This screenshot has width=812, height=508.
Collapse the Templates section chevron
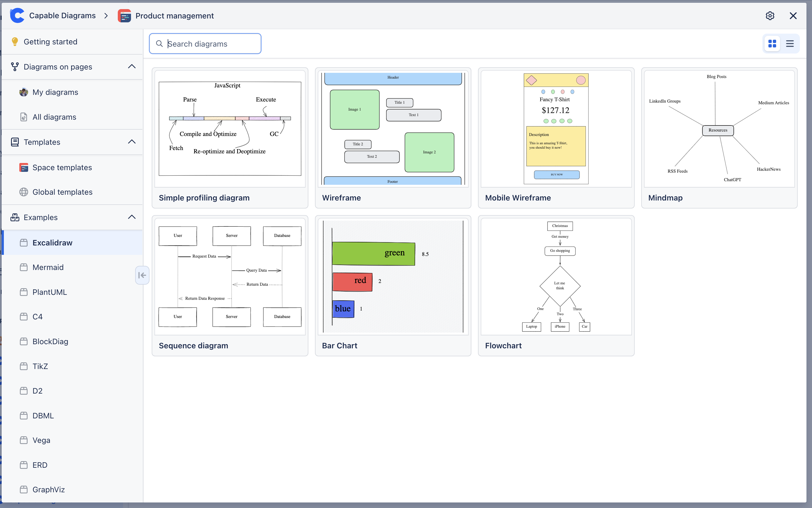[132, 142]
